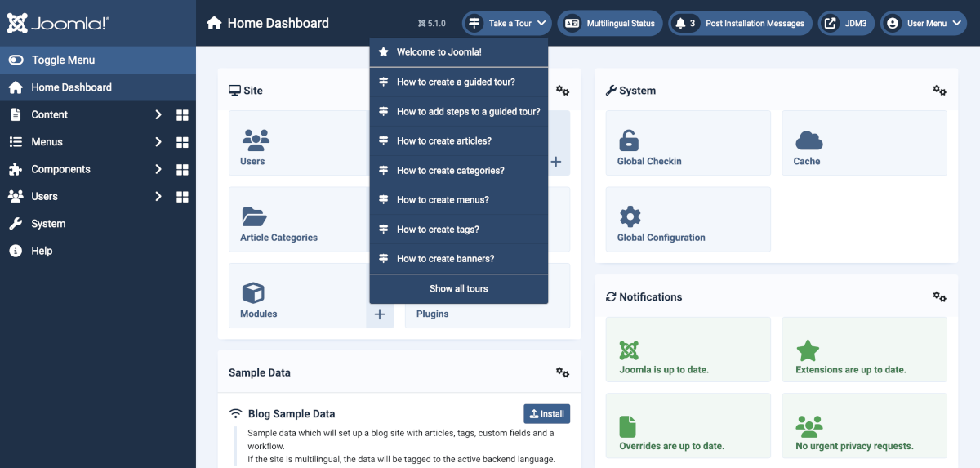The height and width of the screenshot is (468, 980).
Task: Select 'How to create articles?' tour
Action: pyautogui.click(x=444, y=141)
